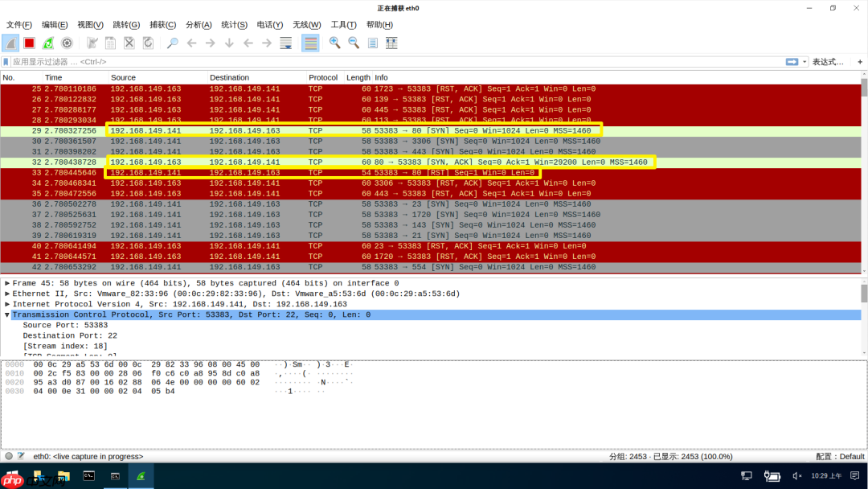Toggle automatic scrolling during live capture
Image resolution: width=868 pixels, height=489 pixels.
[286, 43]
